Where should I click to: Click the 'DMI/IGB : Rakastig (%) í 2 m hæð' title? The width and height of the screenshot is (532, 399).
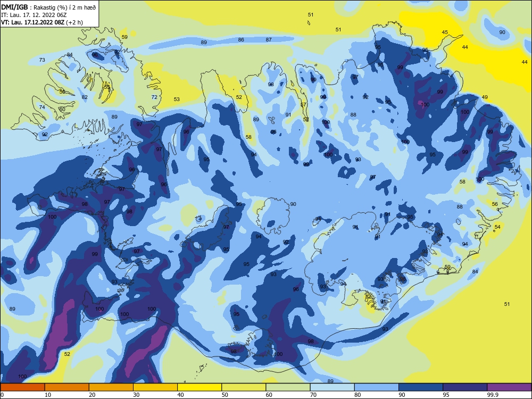48,7
